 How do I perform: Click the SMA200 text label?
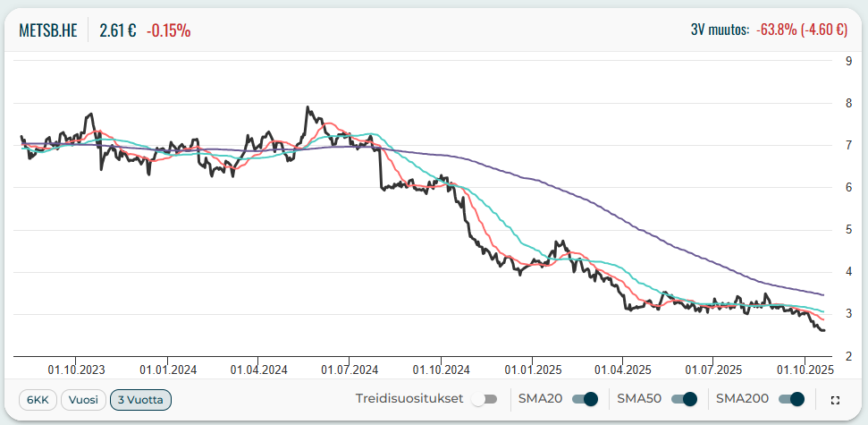click(x=741, y=399)
